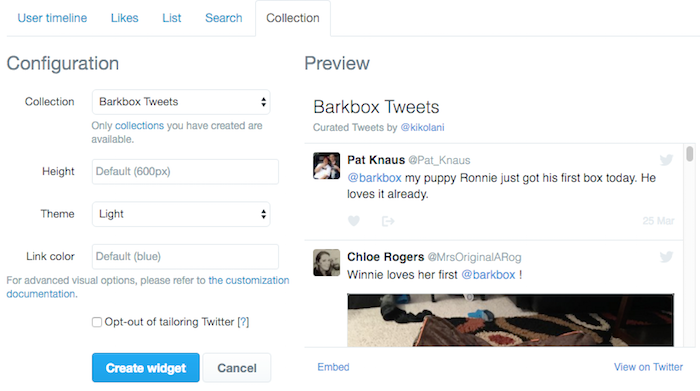Click the share icon under Pat Knaus's tweet

tap(388, 221)
